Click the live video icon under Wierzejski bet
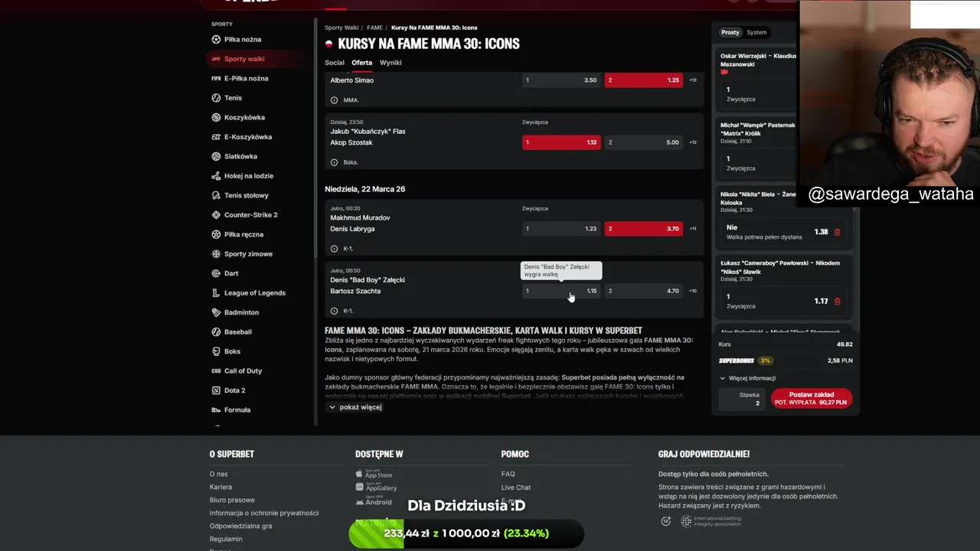The image size is (980, 551). (x=724, y=72)
